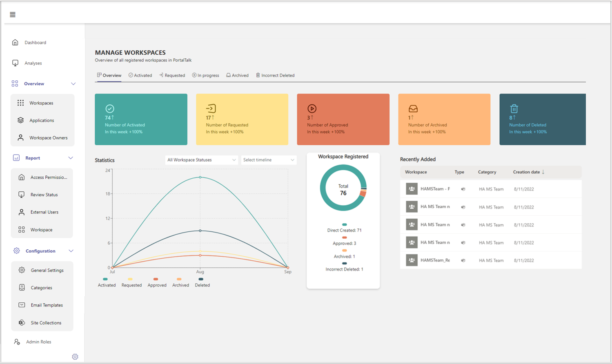Collapse the Overview sidebar section
612x364 pixels.
coord(73,84)
